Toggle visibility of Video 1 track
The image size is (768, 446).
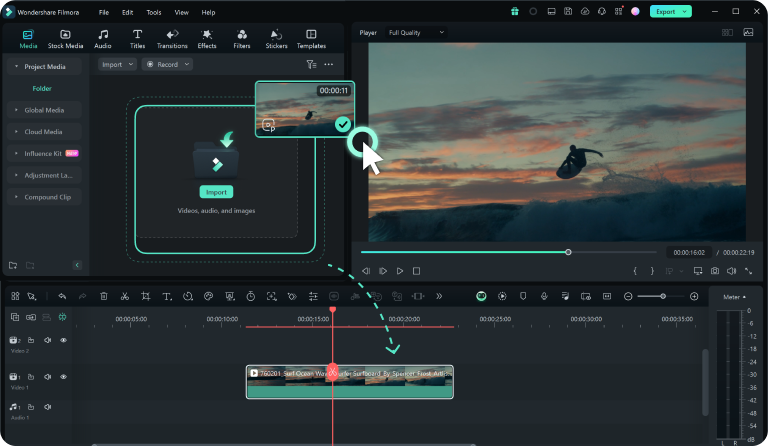click(63, 377)
